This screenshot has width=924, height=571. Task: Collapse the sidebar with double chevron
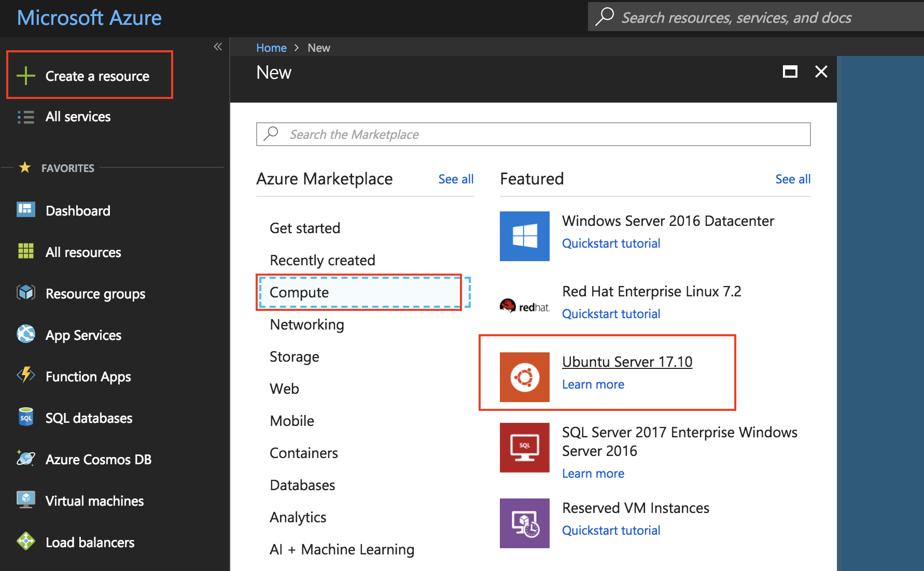[218, 47]
